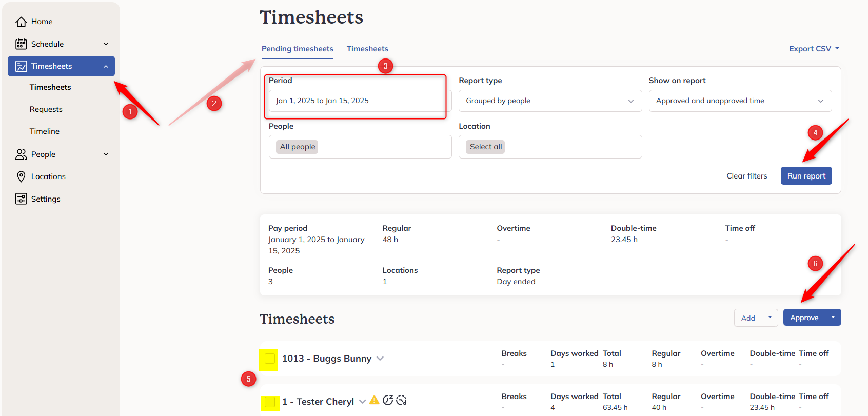868x416 pixels.
Task: Click Total 63.45 h in Tester Cheryl row
Action: tap(615, 407)
